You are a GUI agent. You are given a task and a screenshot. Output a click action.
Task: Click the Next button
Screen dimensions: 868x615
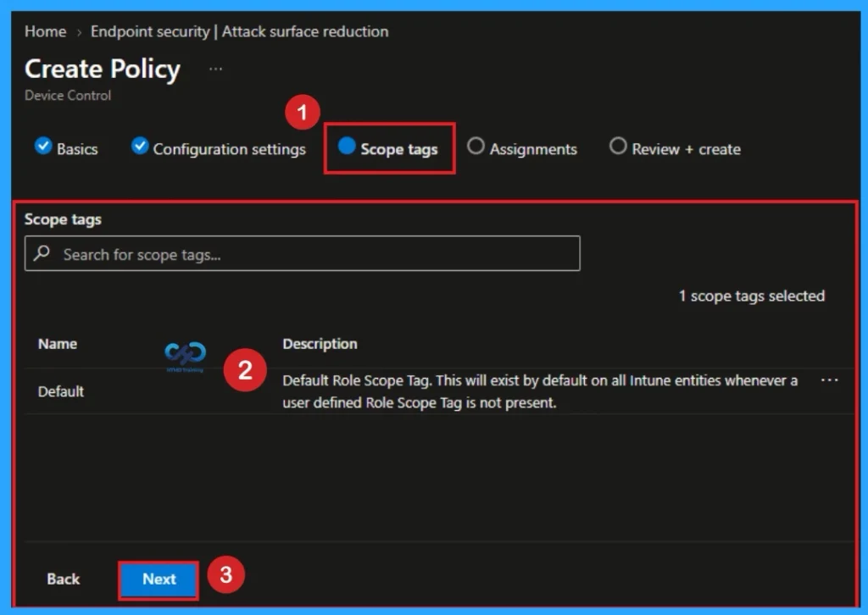[x=159, y=579]
